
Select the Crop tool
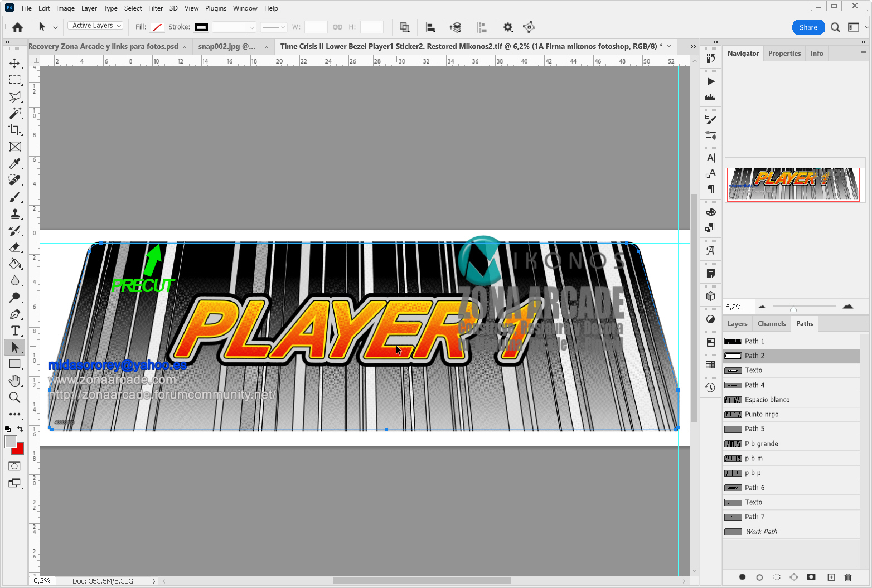pos(14,130)
